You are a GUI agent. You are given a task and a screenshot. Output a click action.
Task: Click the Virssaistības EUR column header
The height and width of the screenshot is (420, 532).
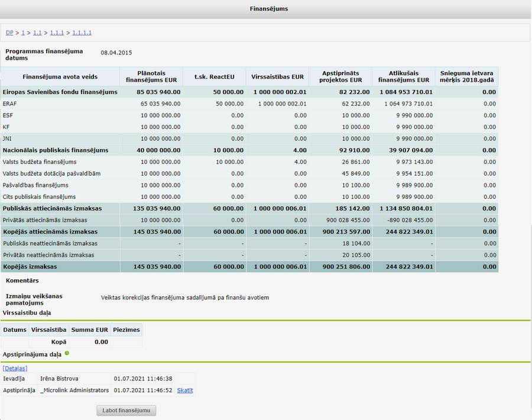(x=278, y=77)
